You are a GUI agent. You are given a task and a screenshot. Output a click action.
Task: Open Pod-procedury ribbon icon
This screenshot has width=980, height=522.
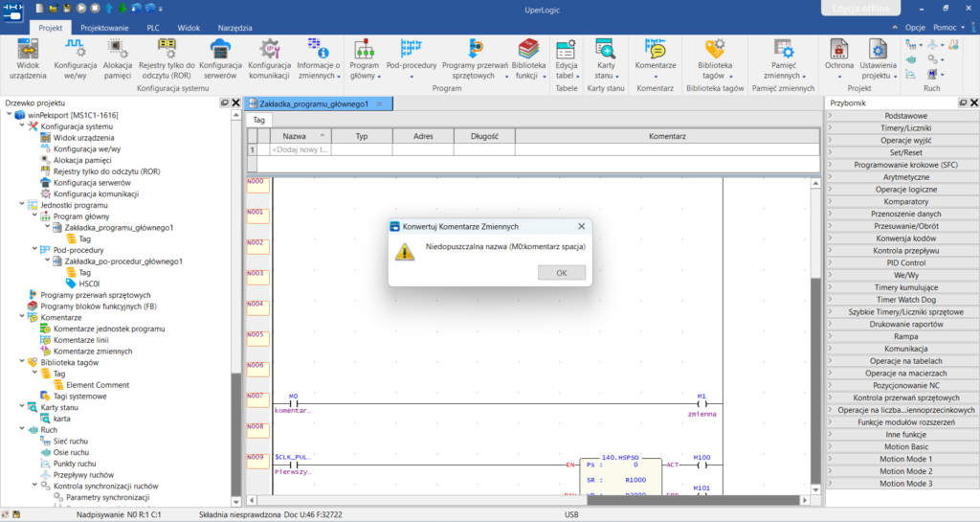pos(412,58)
